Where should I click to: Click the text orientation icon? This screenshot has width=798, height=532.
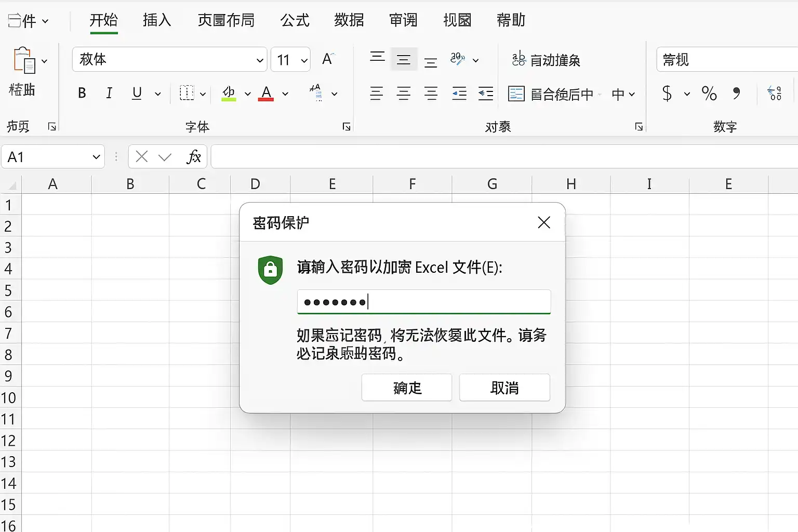pyautogui.click(x=457, y=59)
